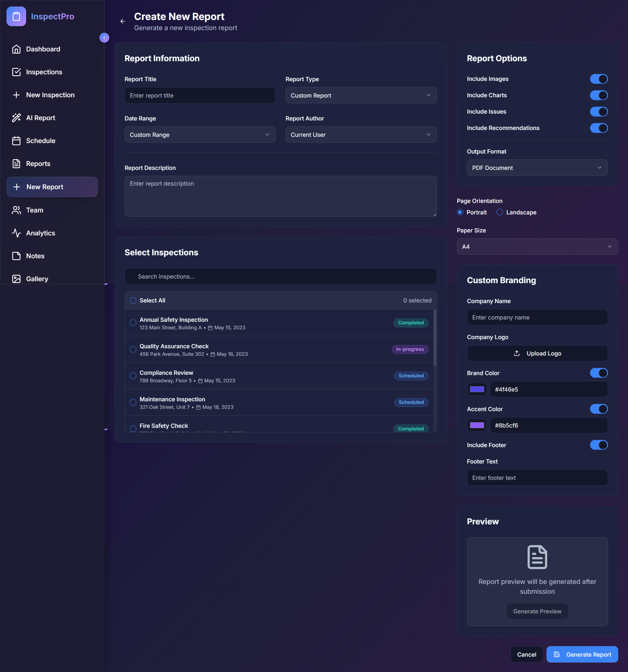Screen dimensions: 628x672
Task: Select New Report menu item
Action: pos(52,187)
